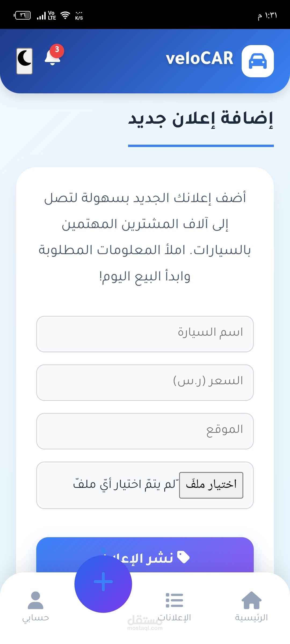The width and height of the screenshot is (290, 644).
Task: Click the veloCAR title text
Action: pos(200,58)
